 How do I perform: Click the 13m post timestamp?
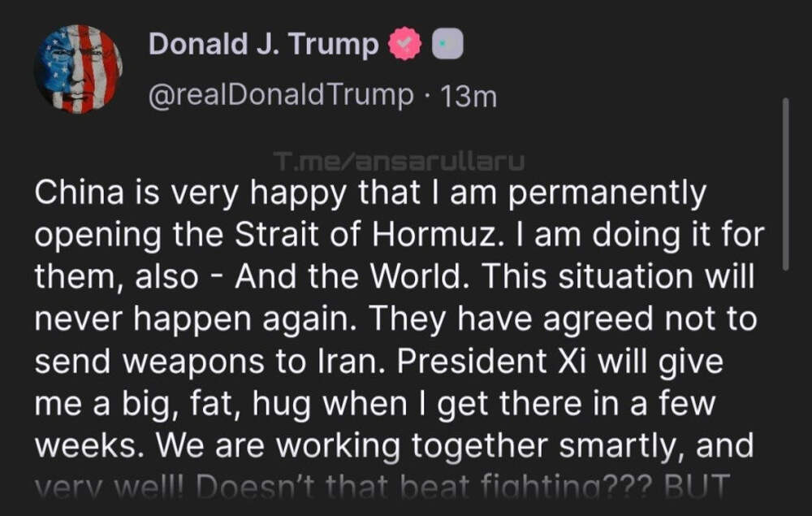(x=467, y=97)
